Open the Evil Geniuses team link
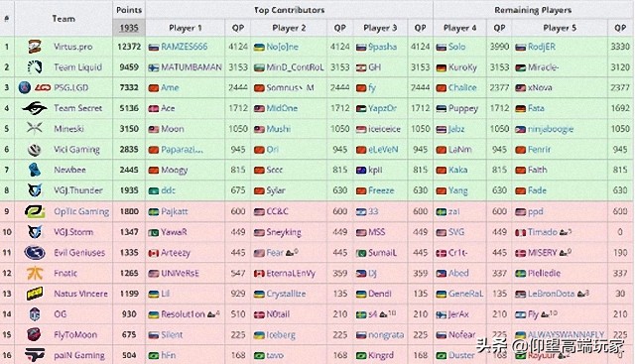This screenshot has height=364, width=635. (79, 253)
